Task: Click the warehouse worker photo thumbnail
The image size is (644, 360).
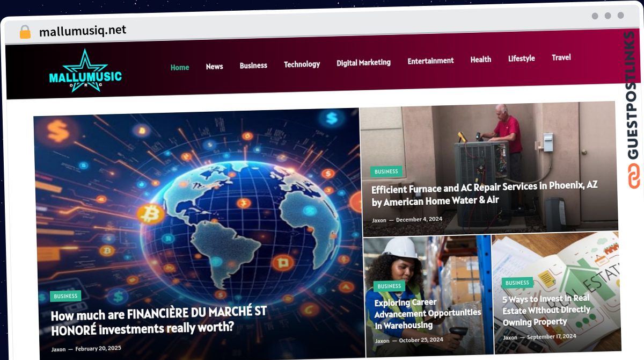Action: (x=428, y=296)
